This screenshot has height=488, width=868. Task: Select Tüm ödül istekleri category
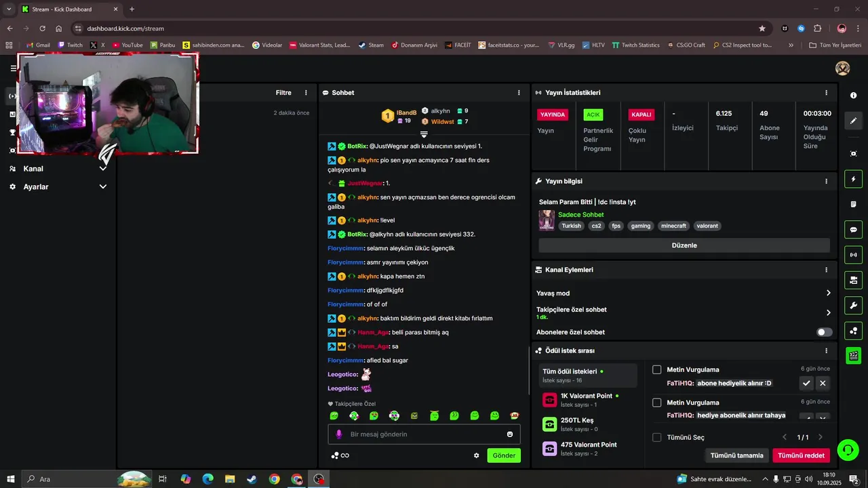click(x=589, y=375)
